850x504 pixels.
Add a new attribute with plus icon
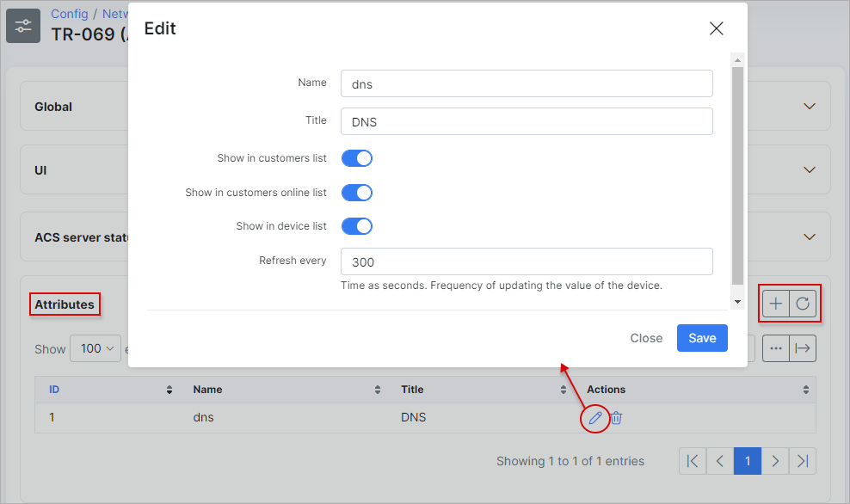[776, 304]
